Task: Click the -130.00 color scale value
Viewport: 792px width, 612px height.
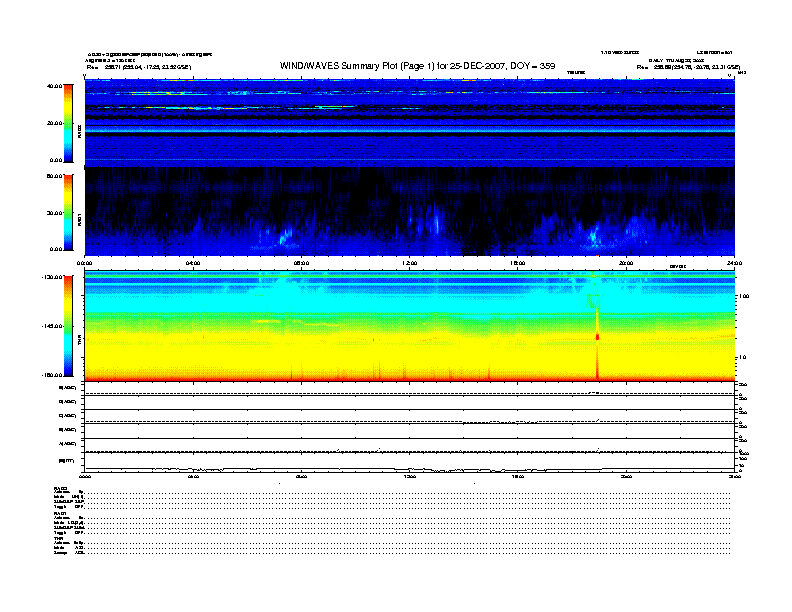Action: pyautogui.click(x=53, y=277)
